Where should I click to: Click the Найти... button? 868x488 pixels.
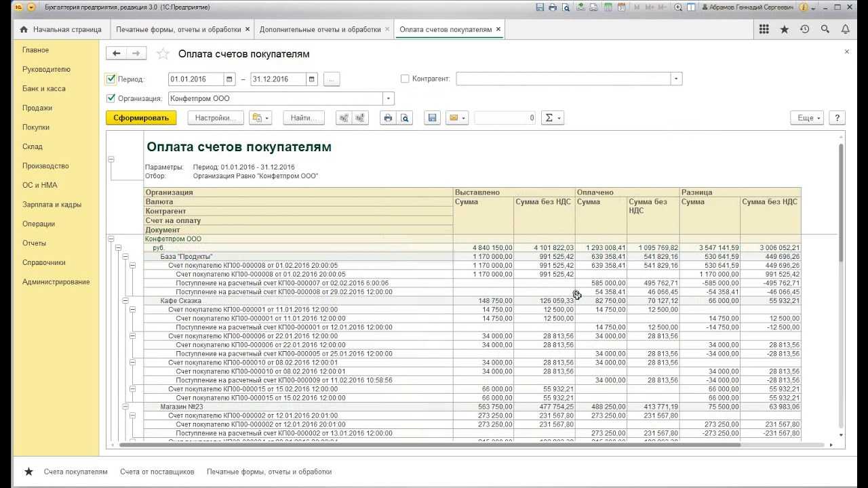click(304, 118)
